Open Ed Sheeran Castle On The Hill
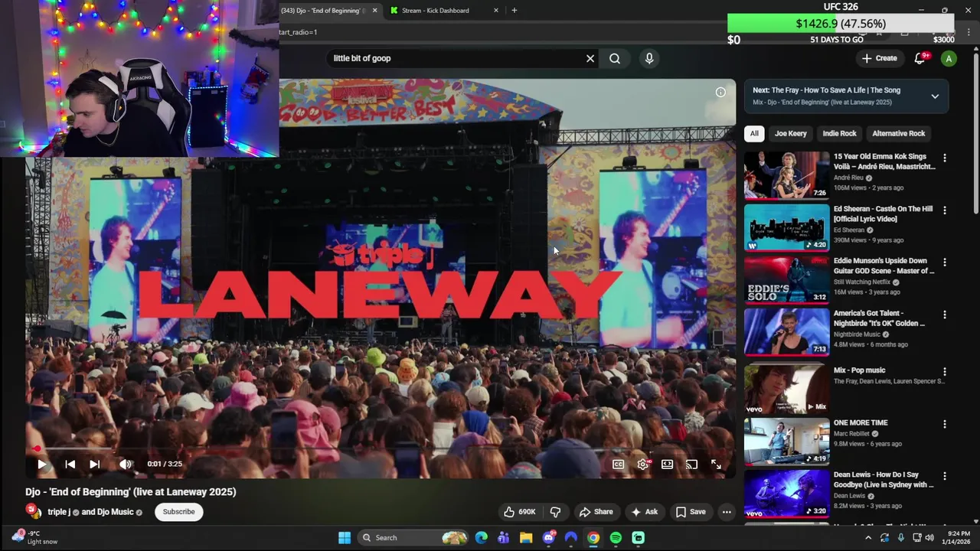980x551 pixels. click(786, 227)
